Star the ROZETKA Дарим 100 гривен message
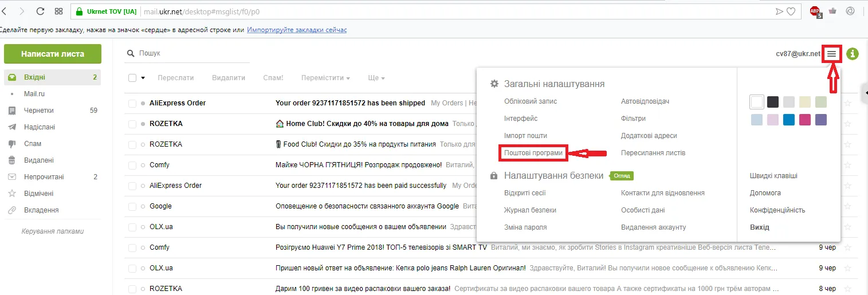 pos(848,289)
